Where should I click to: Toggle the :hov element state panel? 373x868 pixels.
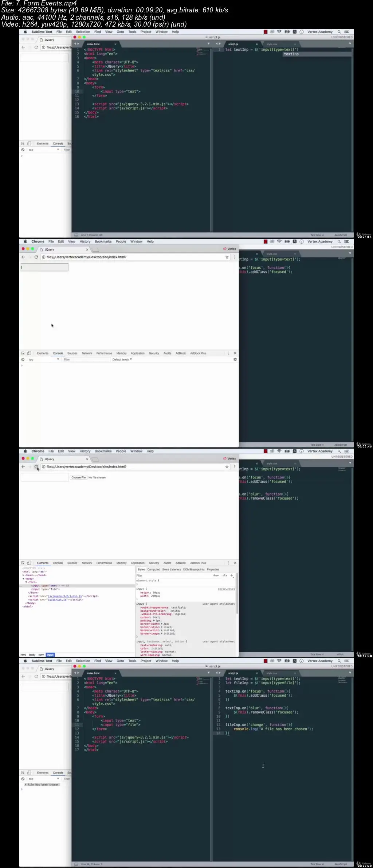click(216, 576)
